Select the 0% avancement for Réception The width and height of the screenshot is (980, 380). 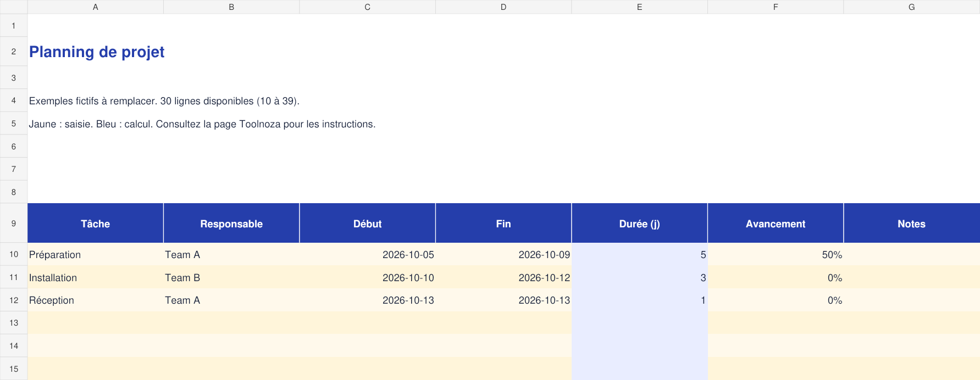click(776, 300)
